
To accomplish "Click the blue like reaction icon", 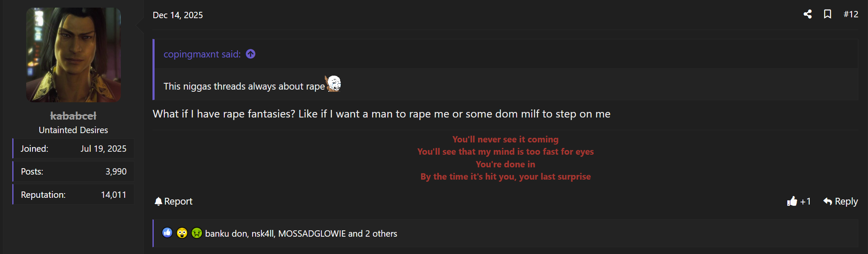I will [167, 233].
